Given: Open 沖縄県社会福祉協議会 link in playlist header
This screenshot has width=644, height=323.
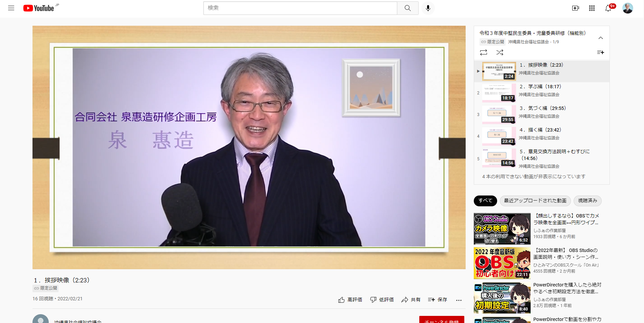Looking at the screenshot, I should point(528,42).
